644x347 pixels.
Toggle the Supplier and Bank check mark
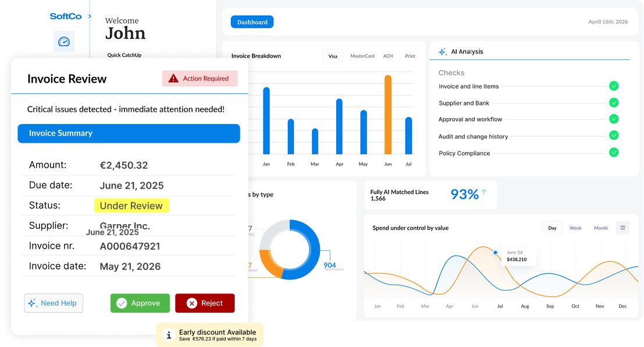tap(614, 103)
